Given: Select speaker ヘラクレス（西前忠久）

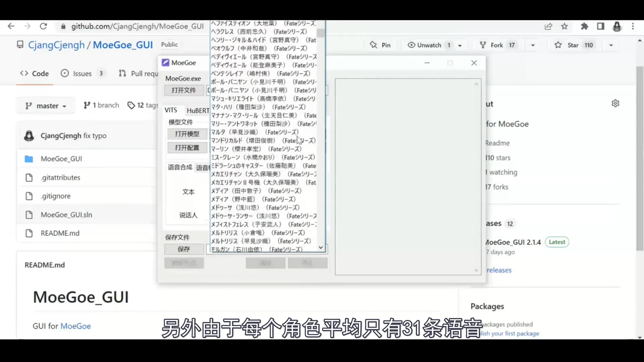Looking at the screenshot, I should point(264,32).
